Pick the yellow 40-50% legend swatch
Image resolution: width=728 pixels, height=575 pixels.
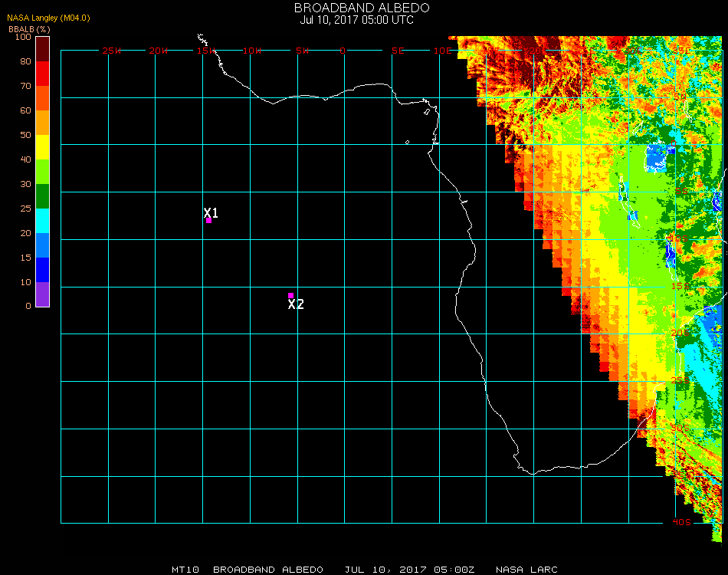(43, 146)
